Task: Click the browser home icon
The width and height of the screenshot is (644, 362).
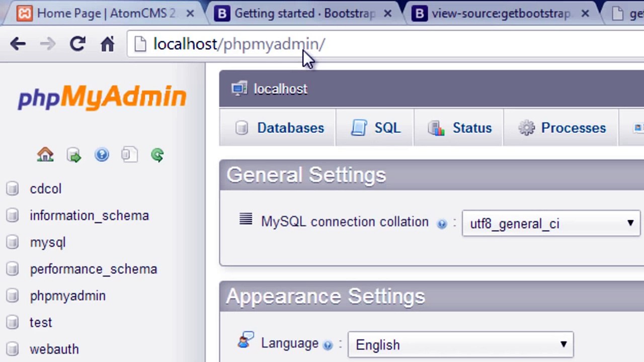Action: tap(107, 44)
